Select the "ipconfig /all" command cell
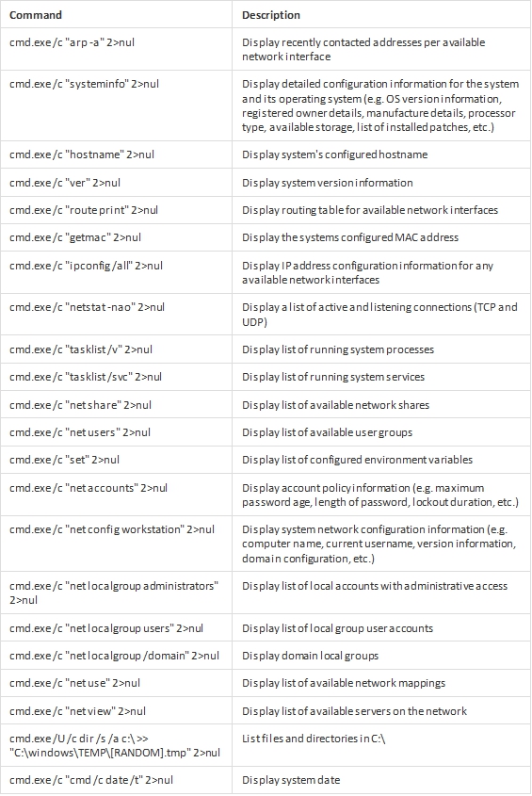Viewport: 532px width, 796px height. coord(116,272)
